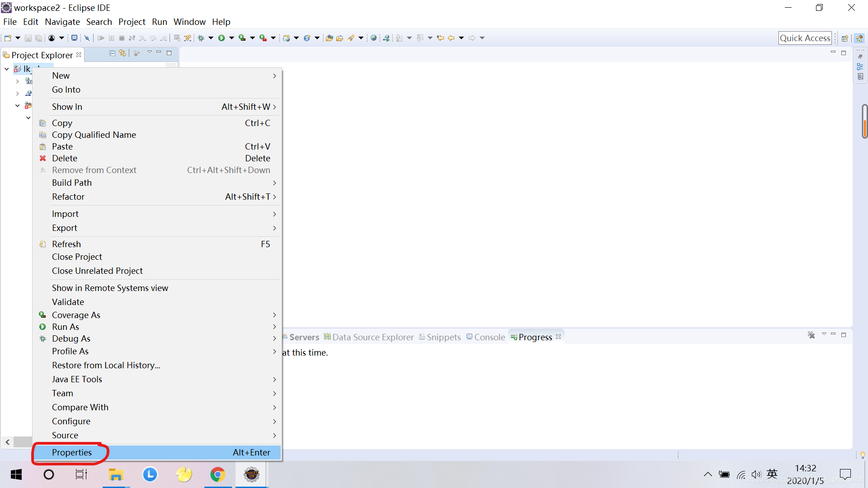This screenshot has height=488, width=868.
Task: Click the Quick Access search field
Action: pos(805,38)
